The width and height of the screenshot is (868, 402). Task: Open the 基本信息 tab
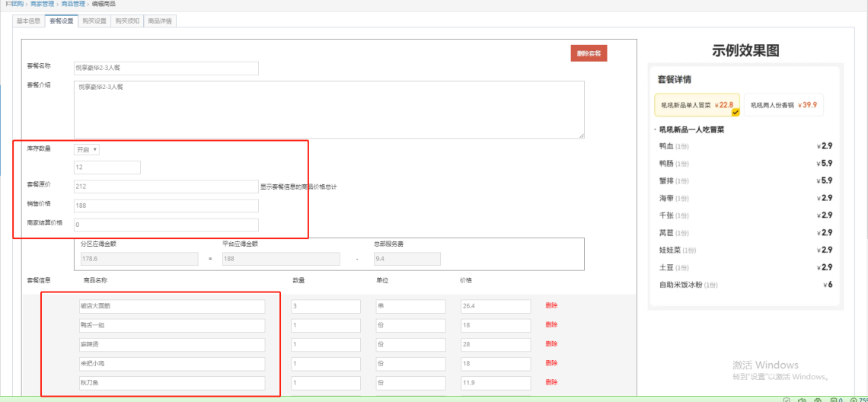29,21
